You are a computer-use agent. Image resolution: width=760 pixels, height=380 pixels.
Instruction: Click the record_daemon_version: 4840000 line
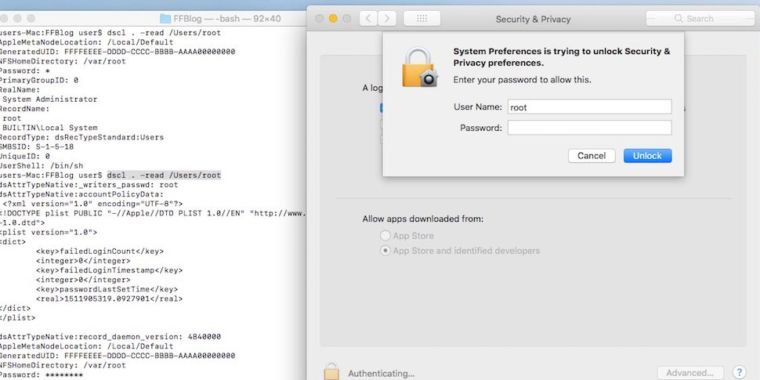[111, 336]
